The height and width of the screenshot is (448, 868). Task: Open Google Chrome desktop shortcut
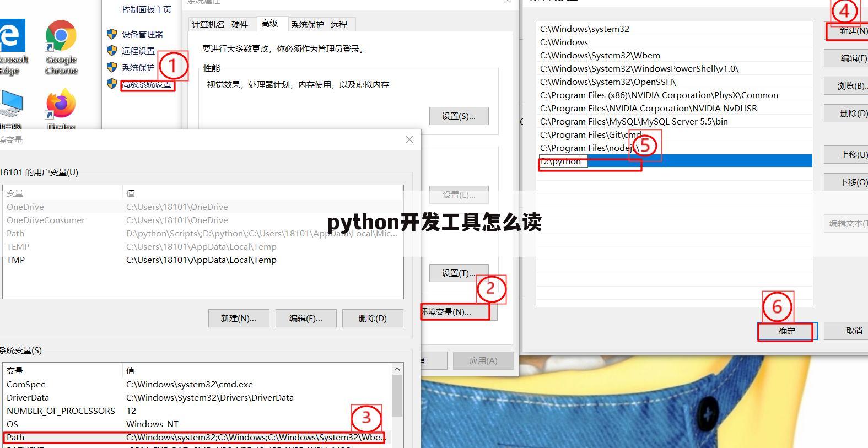tap(61, 47)
